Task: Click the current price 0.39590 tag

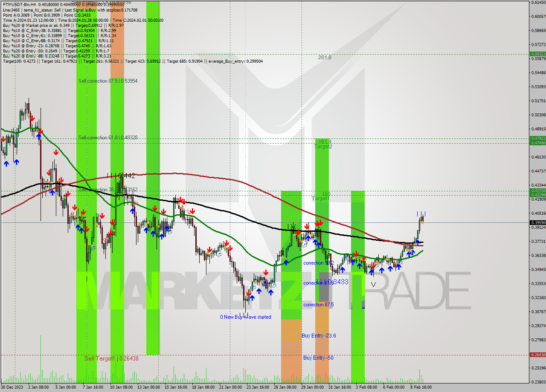Action: (x=537, y=222)
